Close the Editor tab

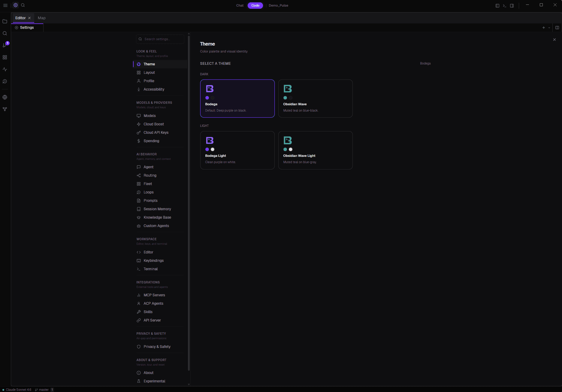(29, 18)
